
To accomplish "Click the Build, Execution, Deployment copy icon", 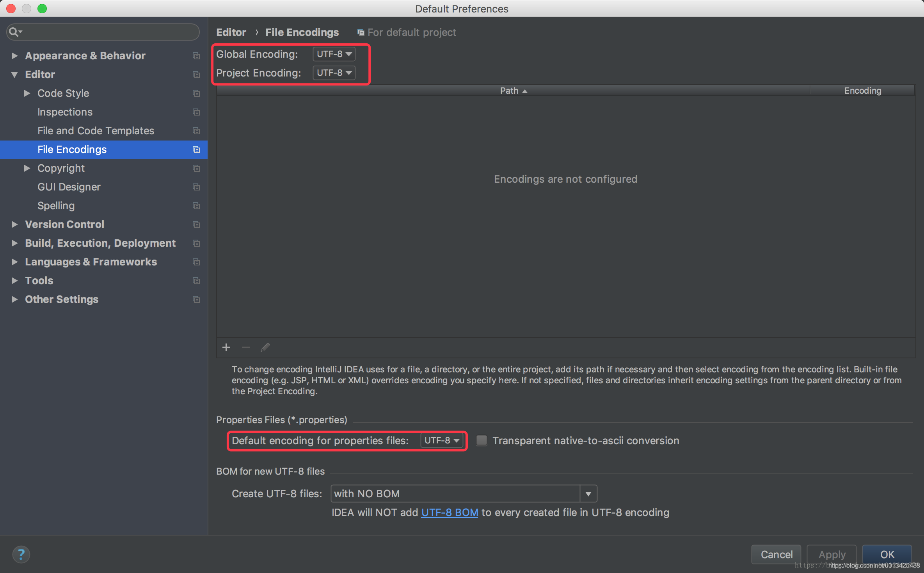I will 196,243.
